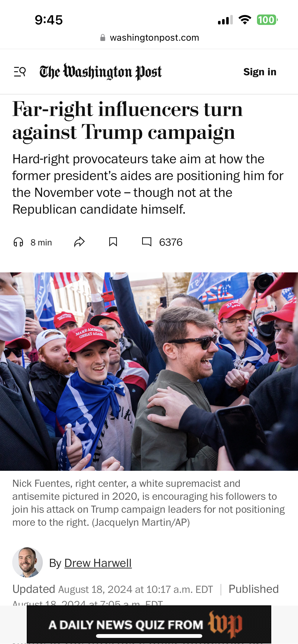
Task: Open the Drew Harwell author link
Action: pos(98,563)
